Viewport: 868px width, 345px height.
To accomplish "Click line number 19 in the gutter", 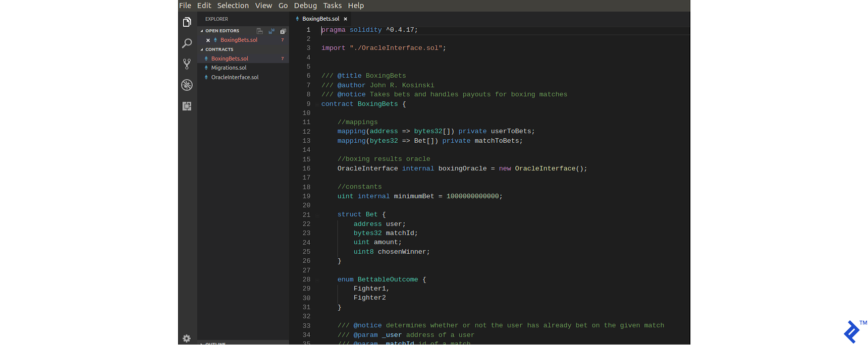I will [306, 196].
